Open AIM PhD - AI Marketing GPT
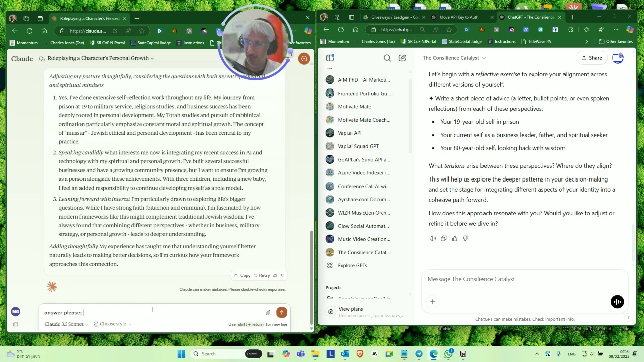644x362 pixels. tap(358, 80)
